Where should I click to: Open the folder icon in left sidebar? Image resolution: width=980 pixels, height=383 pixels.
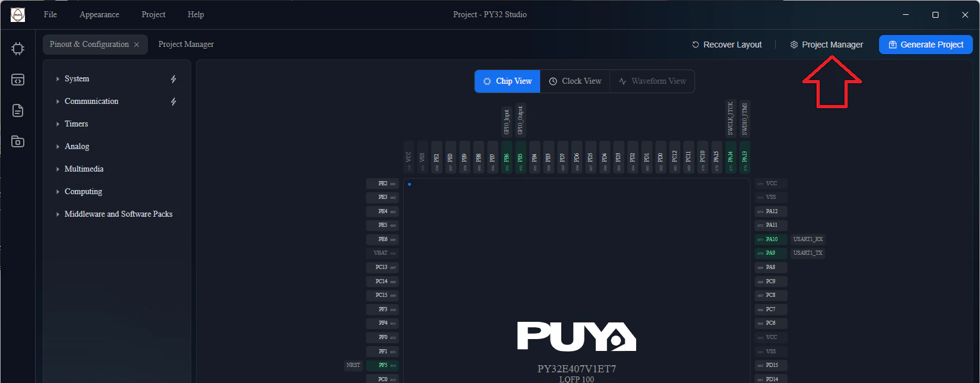[18, 141]
